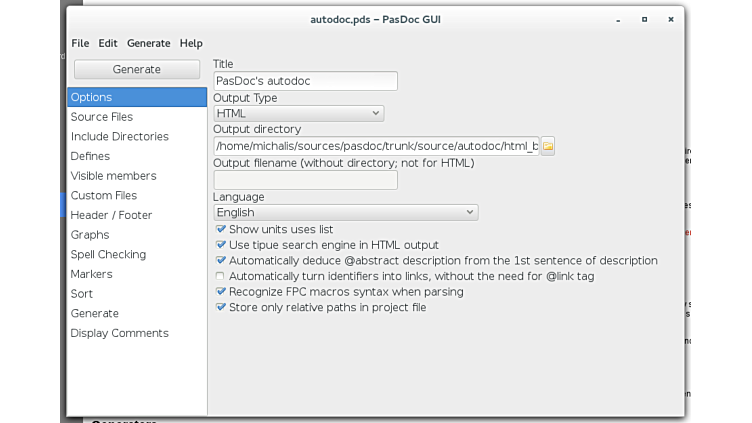Maximize the PasDoc GUI window

click(644, 19)
